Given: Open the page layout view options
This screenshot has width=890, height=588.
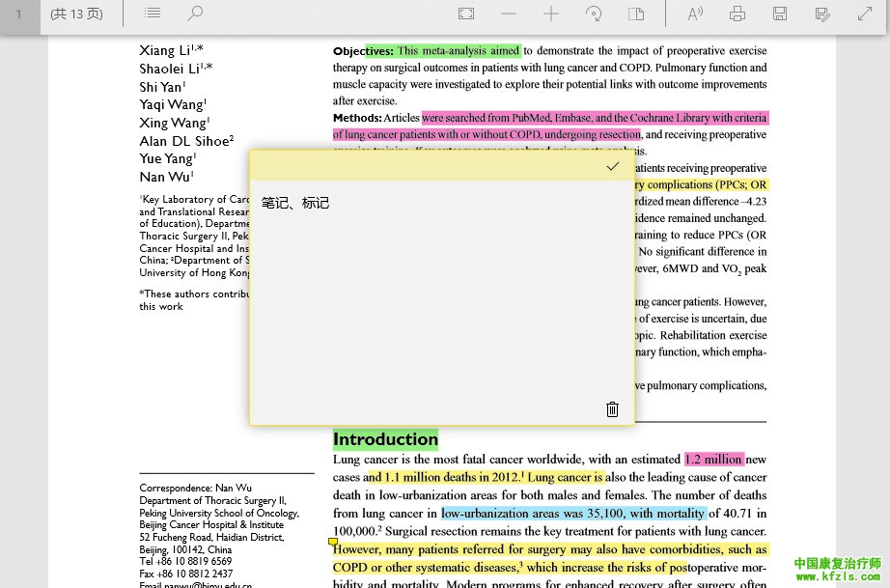Looking at the screenshot, I should (636, 14).
